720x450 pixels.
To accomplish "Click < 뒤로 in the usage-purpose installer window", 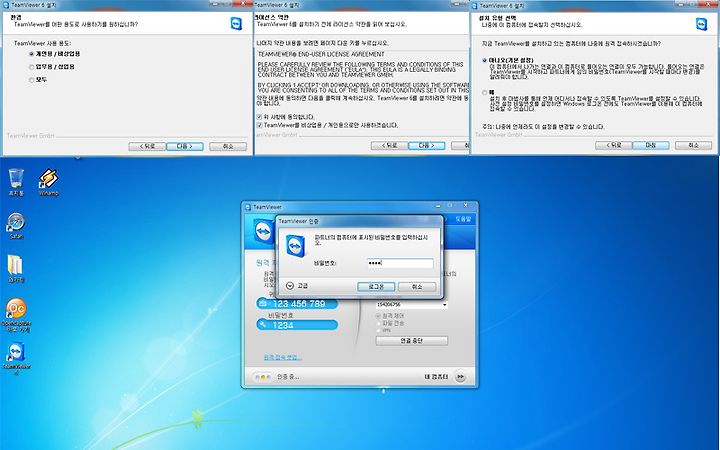I will click(x=147, y=146).
